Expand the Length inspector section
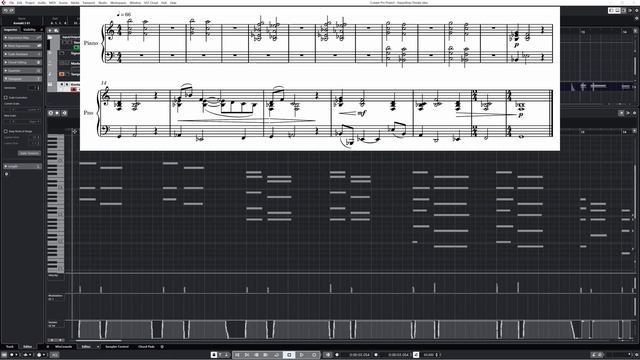 22,166
